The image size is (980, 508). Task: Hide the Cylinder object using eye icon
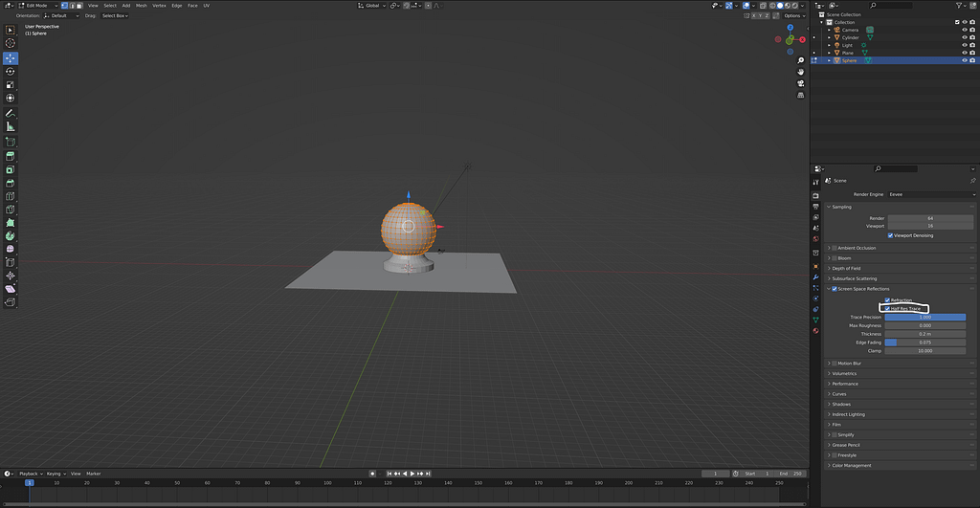point(964,37)
